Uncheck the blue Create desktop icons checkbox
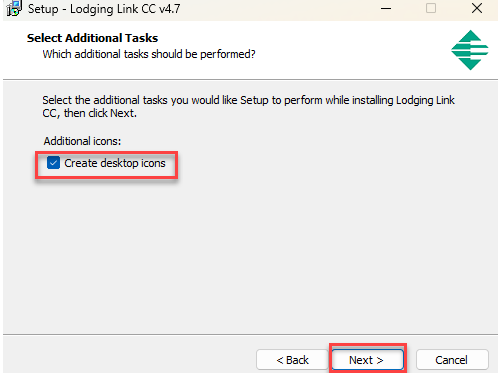 53,163
